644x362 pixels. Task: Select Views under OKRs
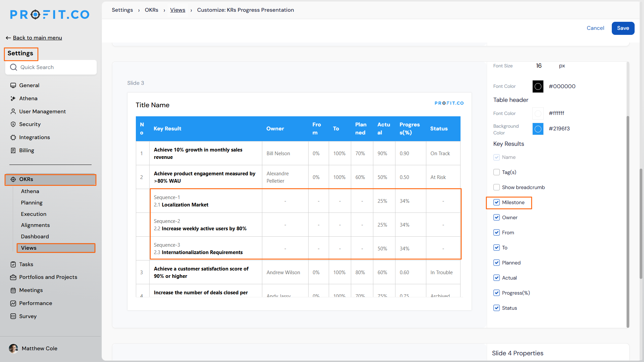click(56, 248)
